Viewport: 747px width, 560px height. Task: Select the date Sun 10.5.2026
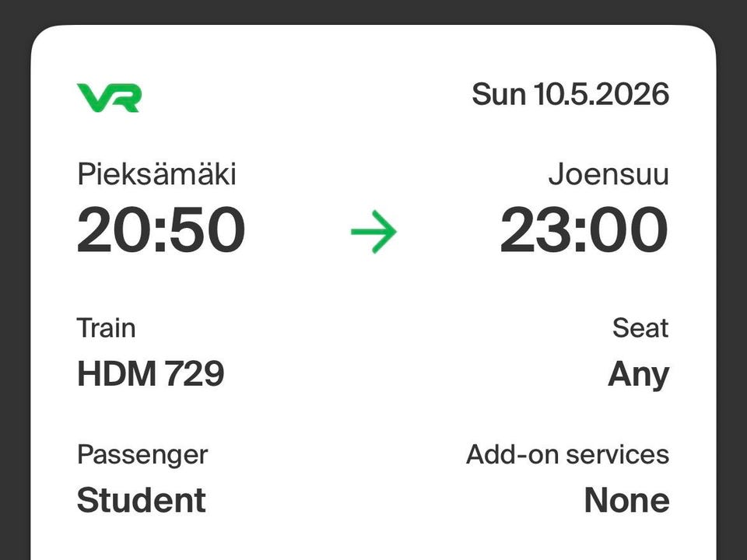pyautogui.click(x=570, y=95)
